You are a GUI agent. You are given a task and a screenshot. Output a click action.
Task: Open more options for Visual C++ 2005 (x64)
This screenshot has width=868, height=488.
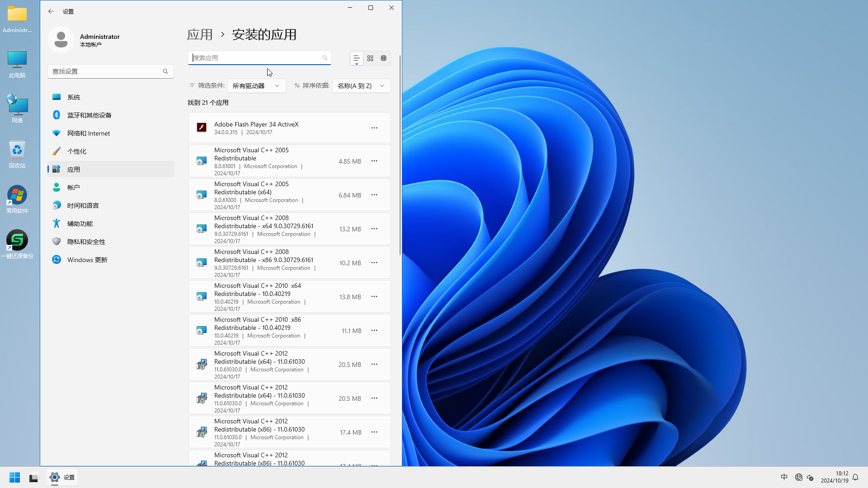374,195
